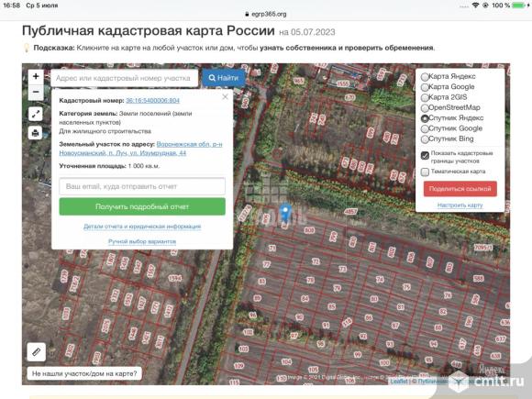Click Не нашли участок/дом на карте button

pos(84,373)
